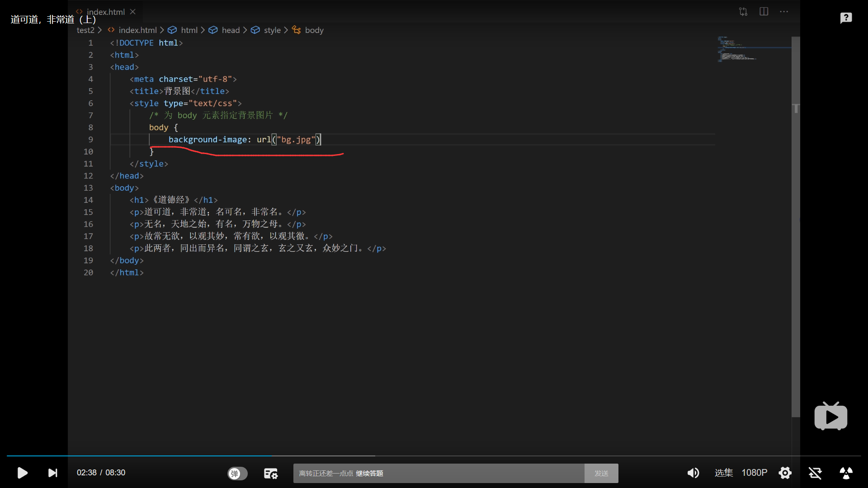Toggle video volume control

[x=693, y=473]
